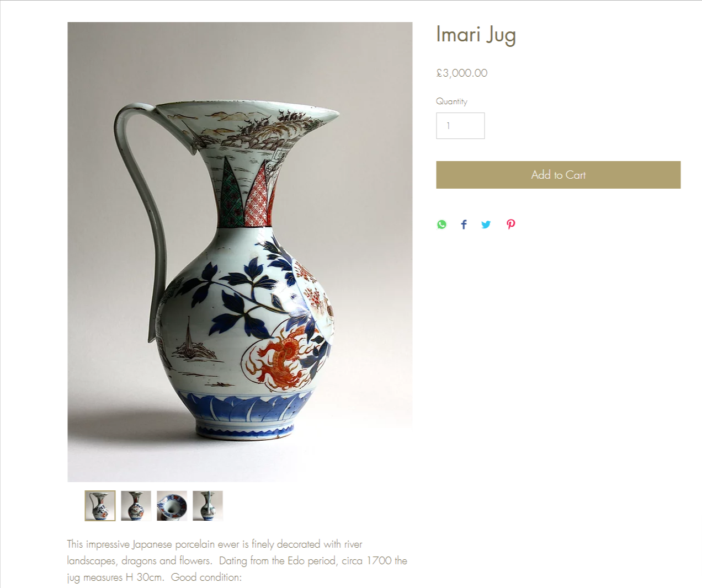Click the £3,000.00 price text

click(462, 73)
